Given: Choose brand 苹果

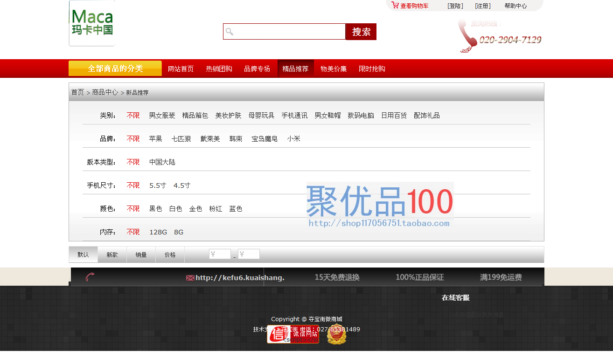Looking at the screenshot, I should (x=156, y=138).
